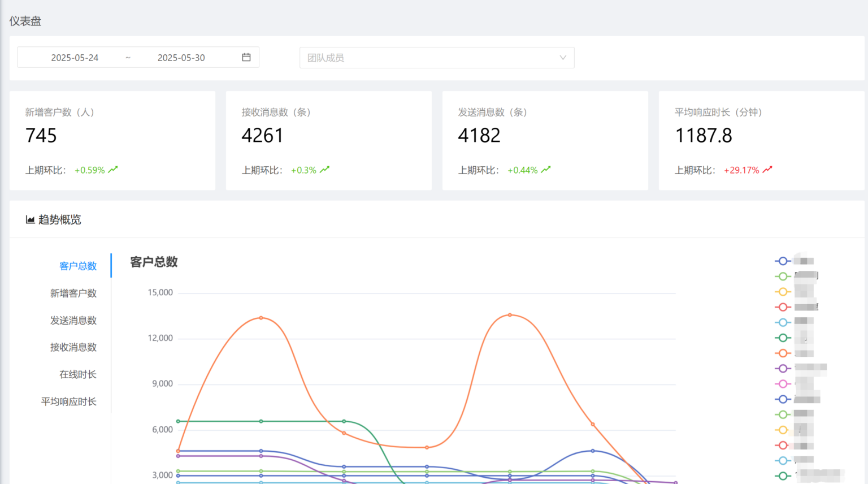Image resolution: width=868 pixels, height=484 pixels.
Task: Click green trend arrow in 发送消息数 card
Action: (x=546, y=170)
